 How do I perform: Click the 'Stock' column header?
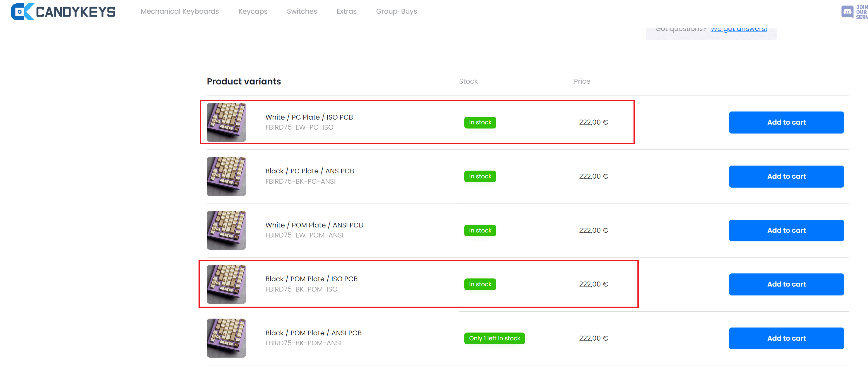point(468,81)
